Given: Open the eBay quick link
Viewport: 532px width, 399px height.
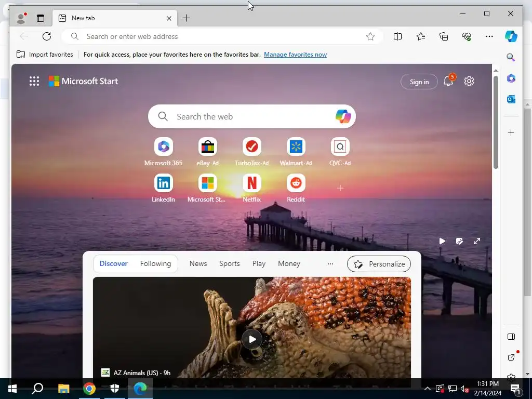Looking at the screenshot, I should coord(208,152).
